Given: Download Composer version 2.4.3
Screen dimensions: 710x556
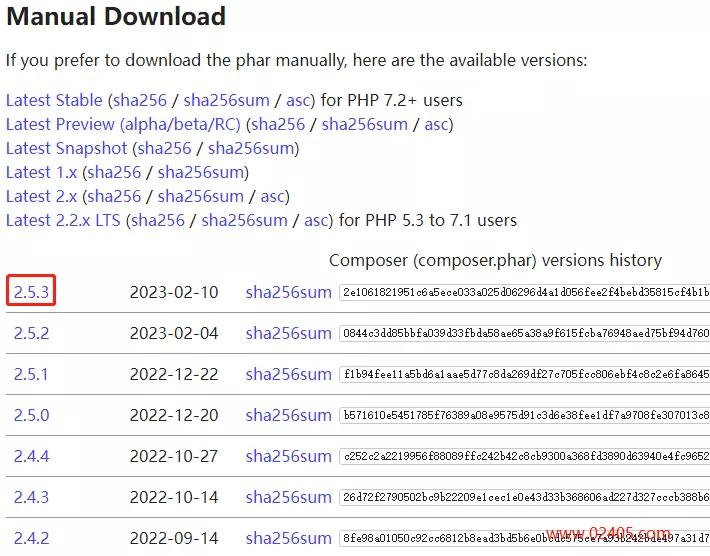Looking at the screenshot, I should (x=31, y=497).
